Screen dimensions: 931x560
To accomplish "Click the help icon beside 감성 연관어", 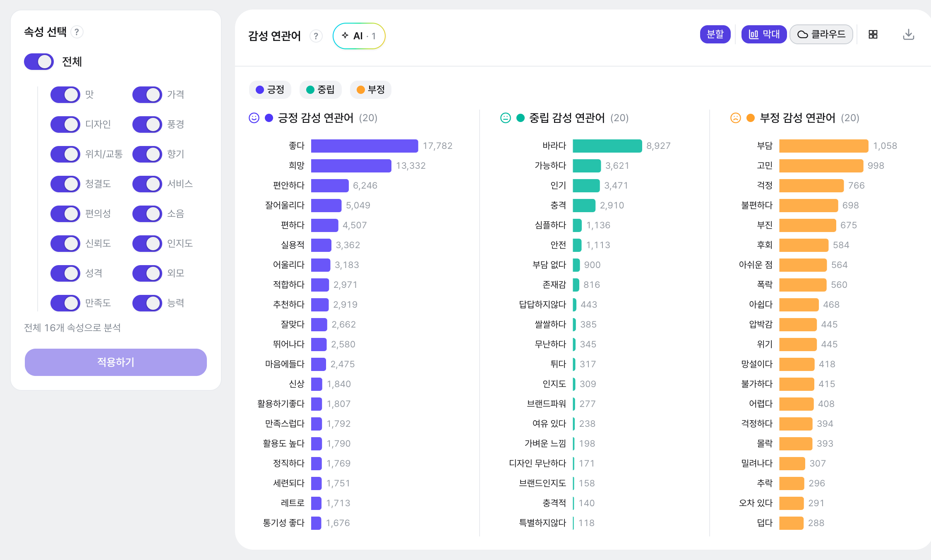I will pyautogui.click(x=316, y=36).
